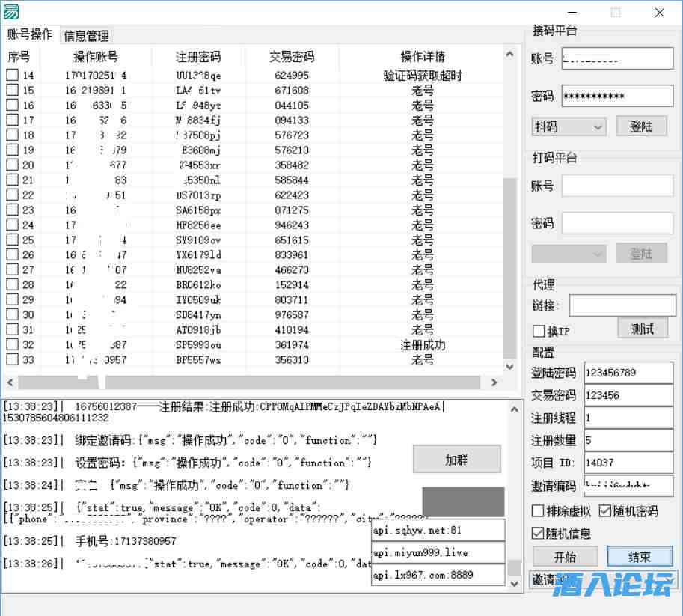Focus the 接码平台 密码 field
The image size is (683, 616).
tap(617, 96)
